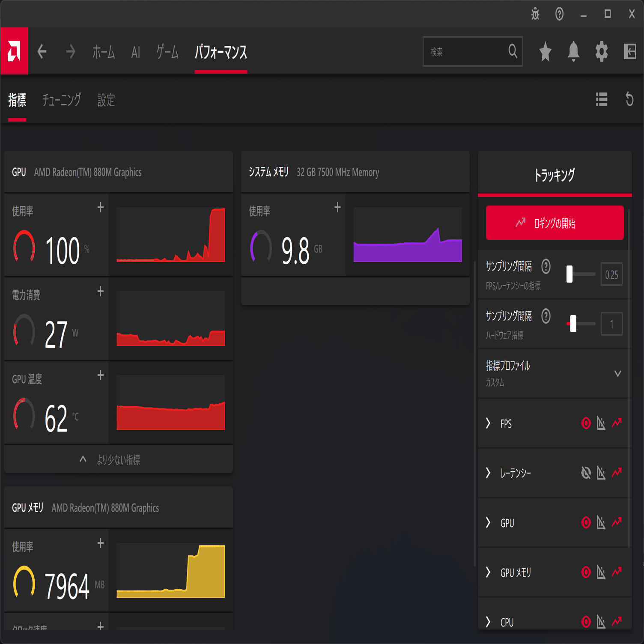Toggle レーテンシー logging chart icon
Viewport: 644px width, 644px height.
click(617, 473)
